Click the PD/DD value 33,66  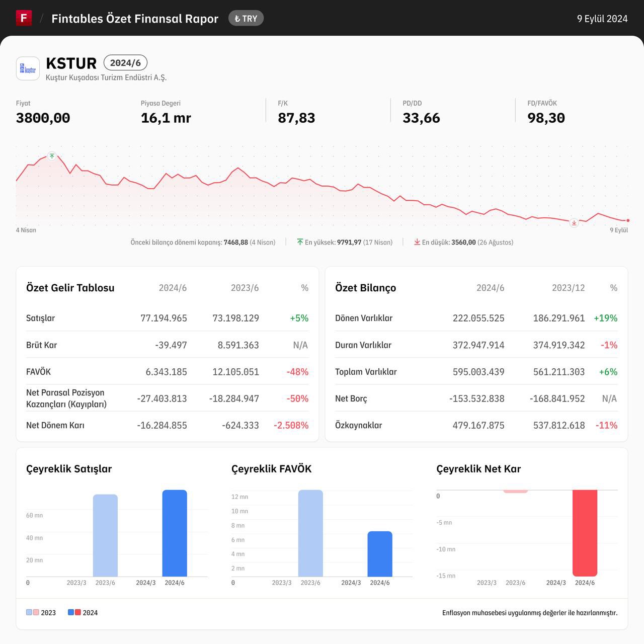pos(421,118)
